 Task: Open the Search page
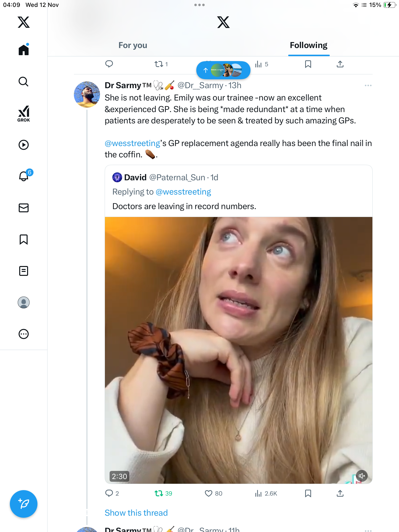click(x=24, y=82)
